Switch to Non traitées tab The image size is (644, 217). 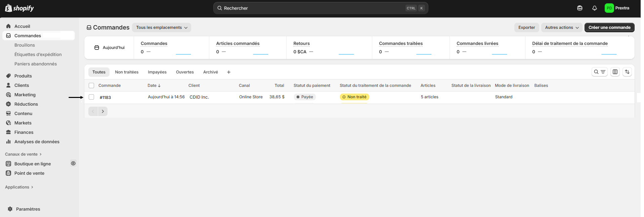127,72
